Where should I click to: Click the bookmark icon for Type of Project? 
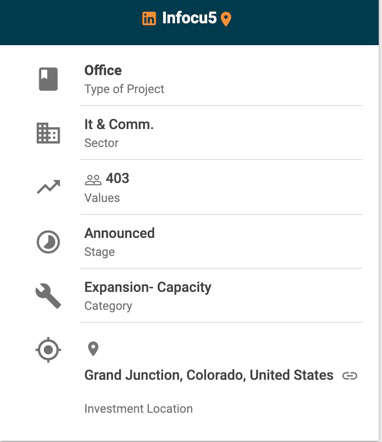coord(48,79)
